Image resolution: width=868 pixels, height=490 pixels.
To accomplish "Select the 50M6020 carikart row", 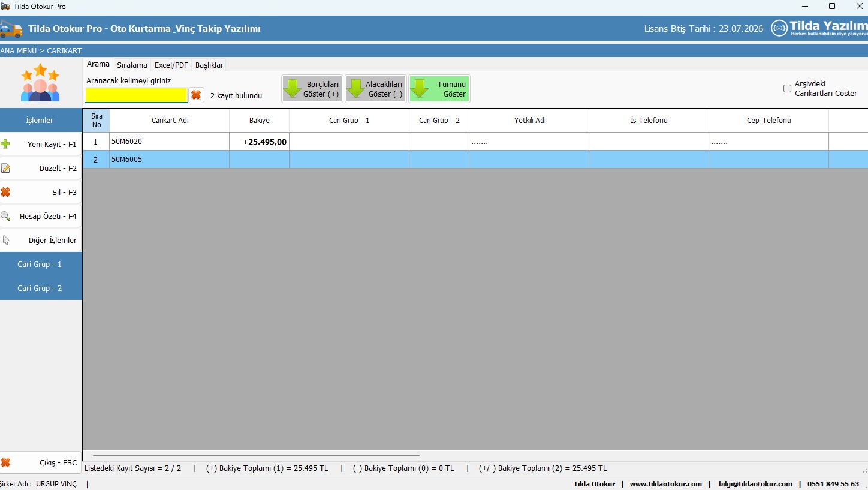I will pos(169,142).
